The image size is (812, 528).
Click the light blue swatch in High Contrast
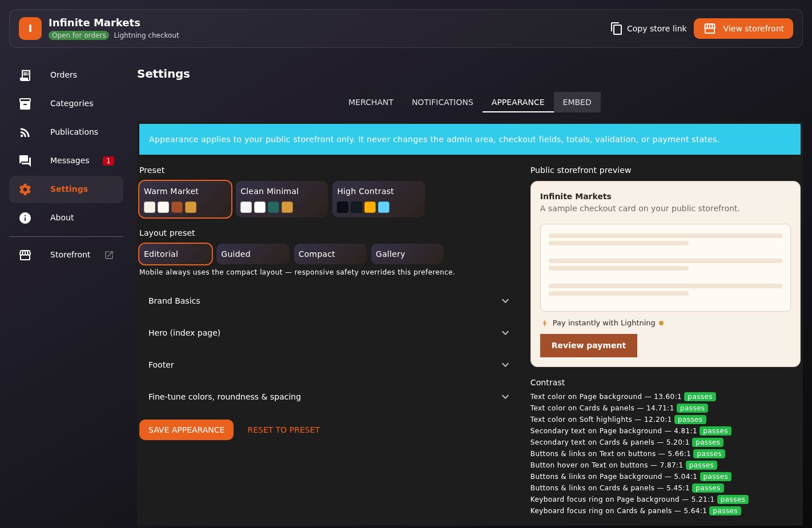coord(384,207)
